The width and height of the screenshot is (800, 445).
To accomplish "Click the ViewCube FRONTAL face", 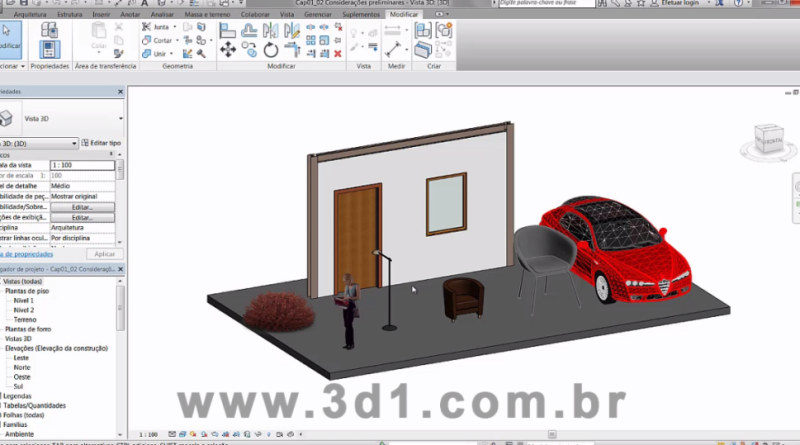I will tap(772, 139).
